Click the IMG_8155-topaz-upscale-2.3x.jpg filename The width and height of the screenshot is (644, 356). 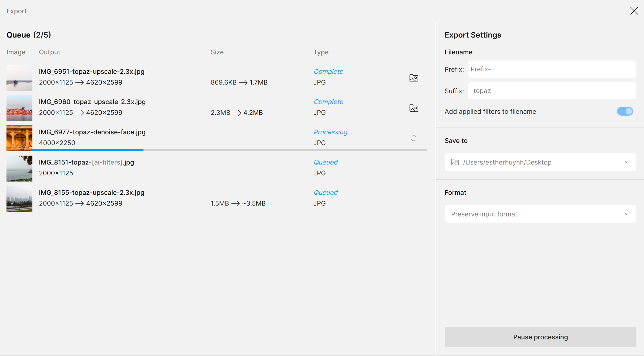point(92,193)
